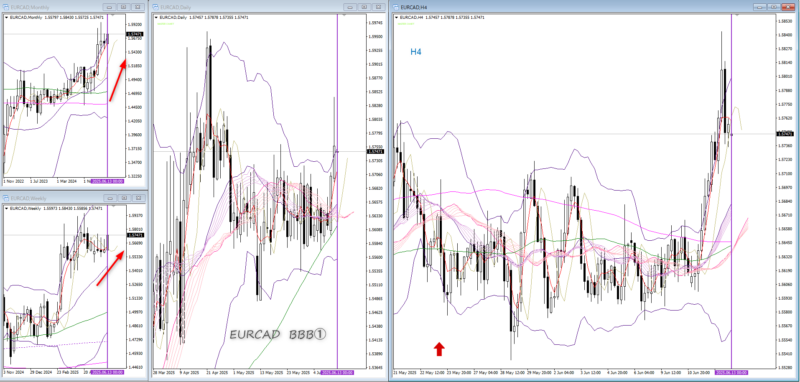Select the blue "H4" text label
800x382 pixels.
pos(417,52)
